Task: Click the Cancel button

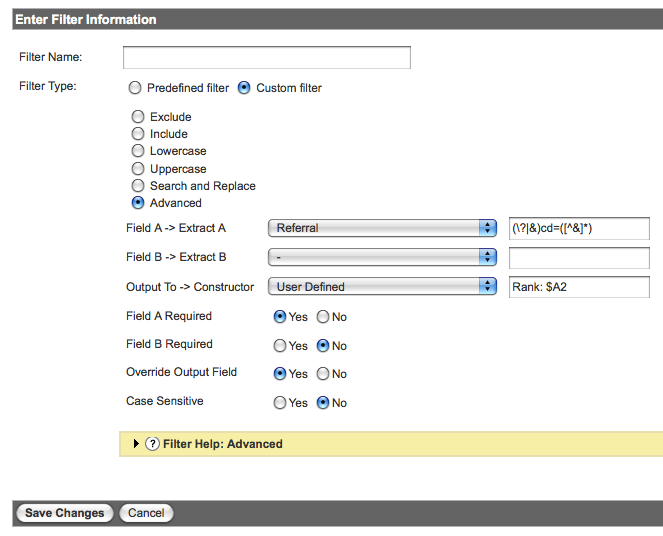Action: click(x=146, y=513)
